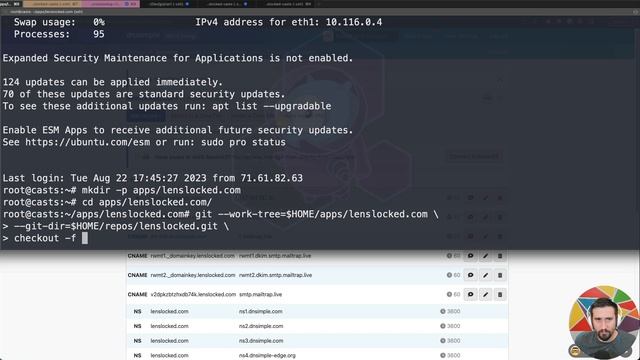640x360 pixels.
Task: Switch to the pink terminal tab
Action: point(110,4)
